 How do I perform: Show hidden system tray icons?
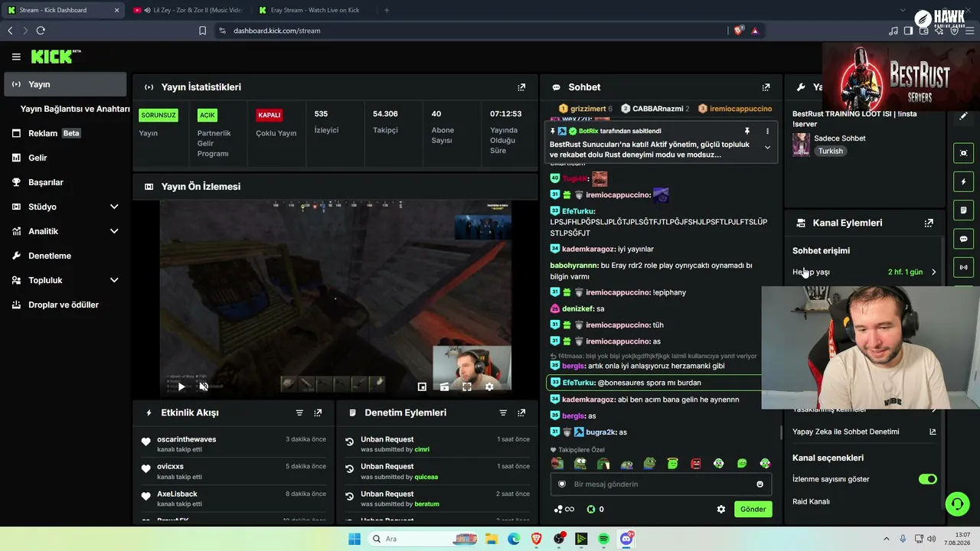[887, 539]
